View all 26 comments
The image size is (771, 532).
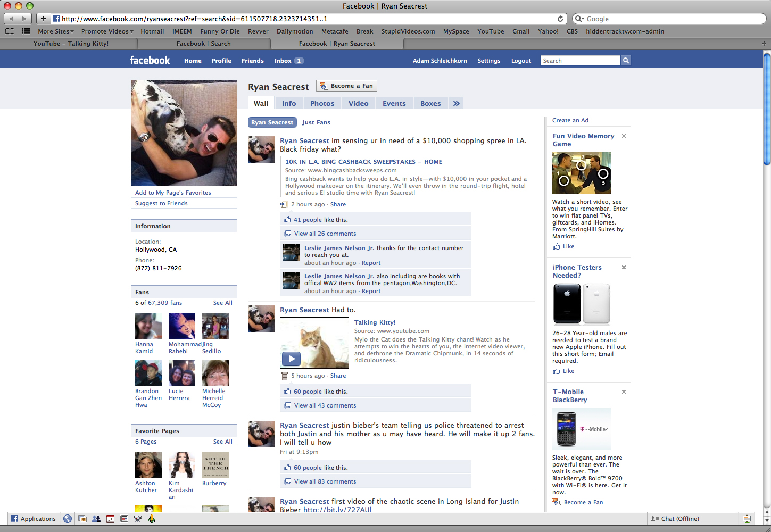[325, 234]
